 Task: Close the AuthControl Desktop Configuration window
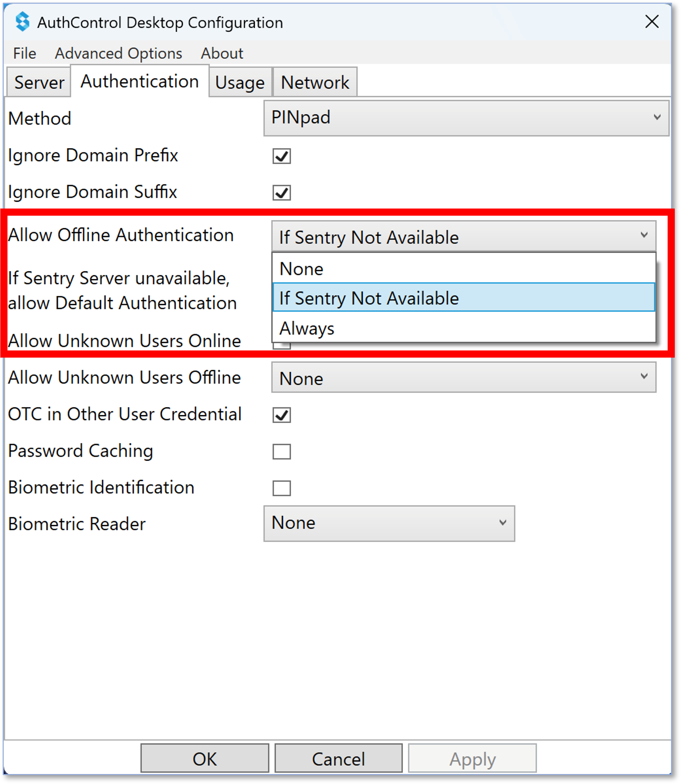point(652,22)
